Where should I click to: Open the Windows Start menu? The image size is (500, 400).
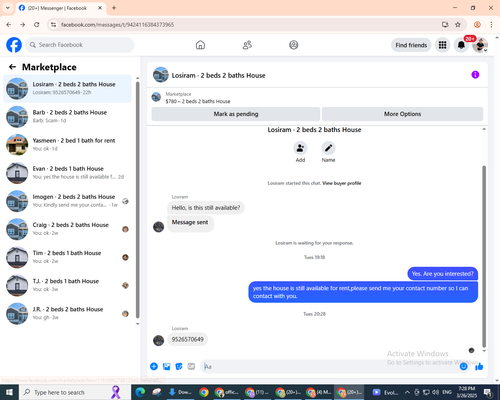[x=9, y=392]
